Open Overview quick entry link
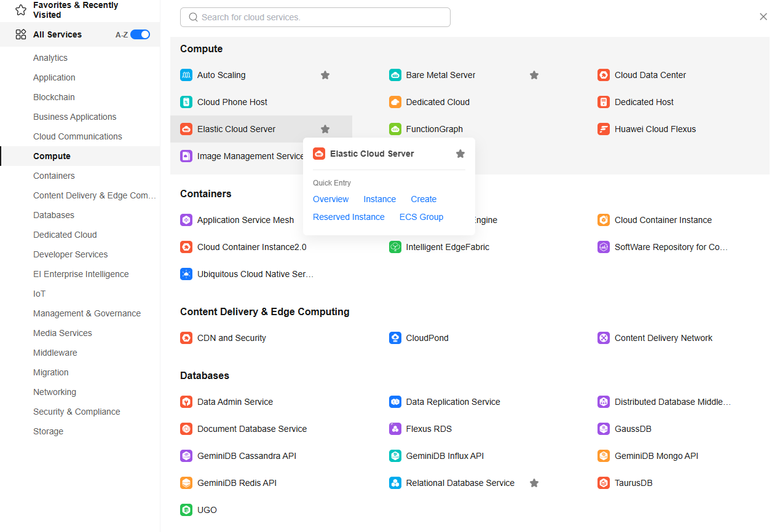The width and height of the screenshot is (777, 532). pyautogui.click(x=331, y=199)
